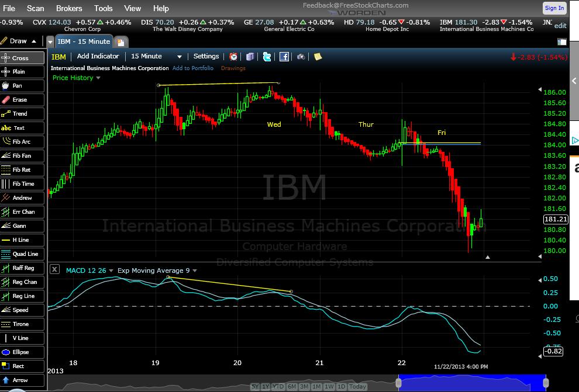Click the Add to Portfolio link
The height and width of the screenshot is (392, 579).
pos(193,68)
